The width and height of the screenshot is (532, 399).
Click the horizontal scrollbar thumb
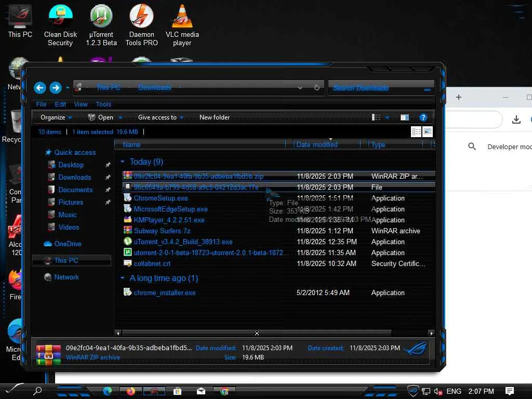pyautogui.click(x=257, y=333)
